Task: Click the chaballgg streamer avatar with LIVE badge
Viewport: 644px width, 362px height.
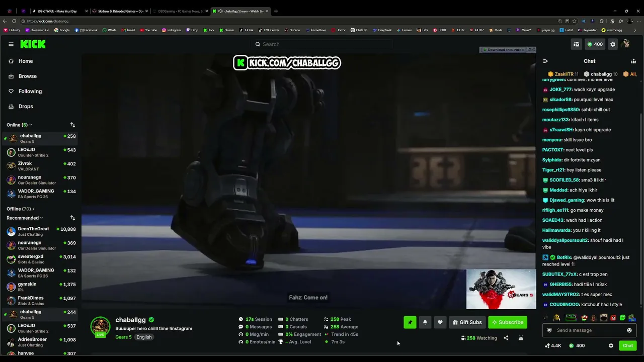Action: tap(100, 327)
